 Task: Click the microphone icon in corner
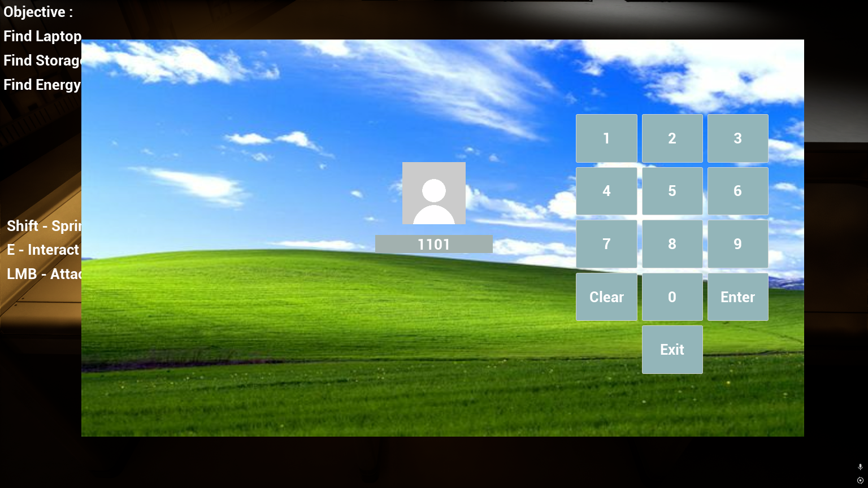[x=860, y=467]
